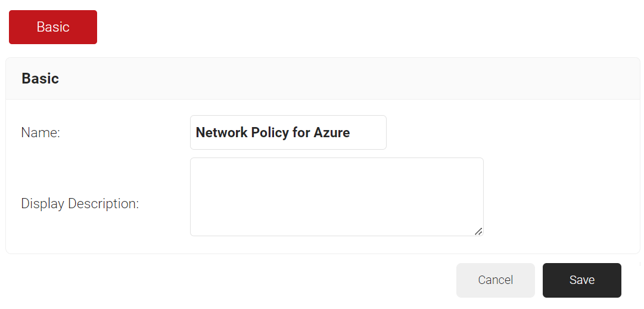Image resolution: width=644 pixels, height=309 pixels.
Task: Click the Name field label
Action: [41, 132]
